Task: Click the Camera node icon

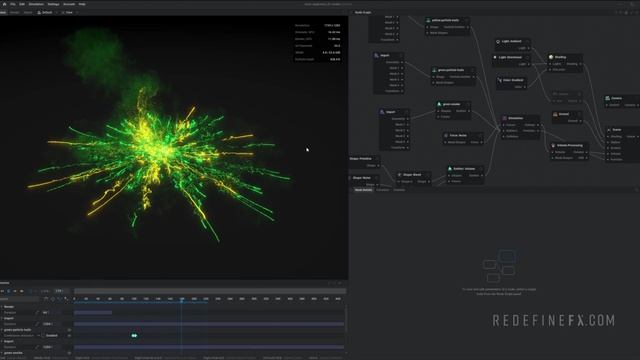Action: click(607, 98)
